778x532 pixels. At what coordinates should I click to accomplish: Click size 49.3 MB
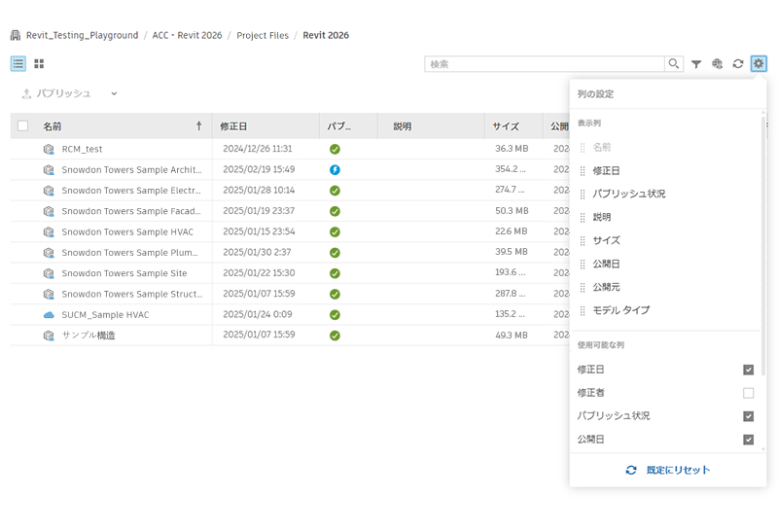512,335
